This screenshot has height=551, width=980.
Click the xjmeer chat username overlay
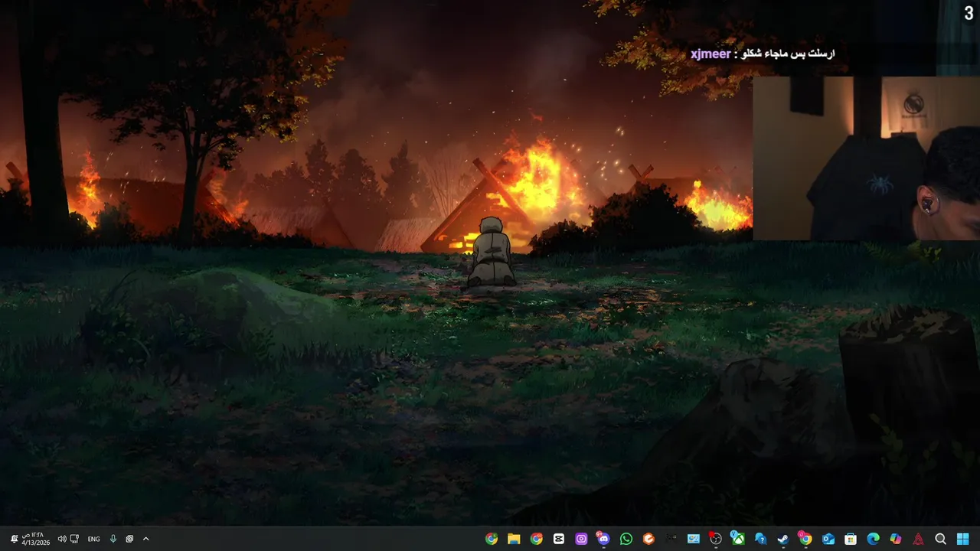[710, 54]
